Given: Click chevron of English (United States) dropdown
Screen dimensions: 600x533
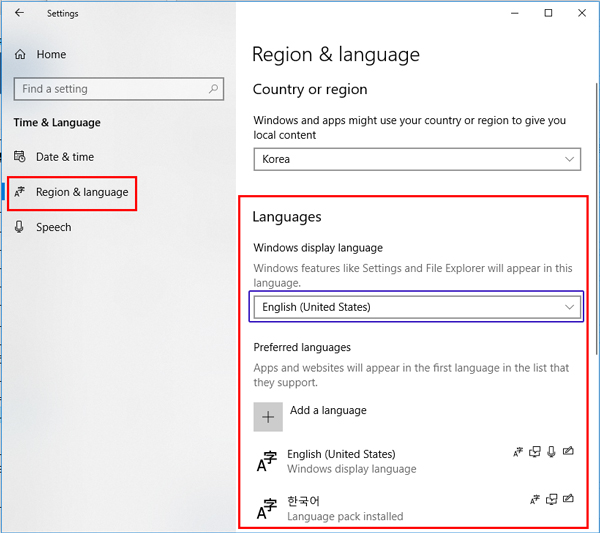Looking at the screenshot, I should point(569,307).
